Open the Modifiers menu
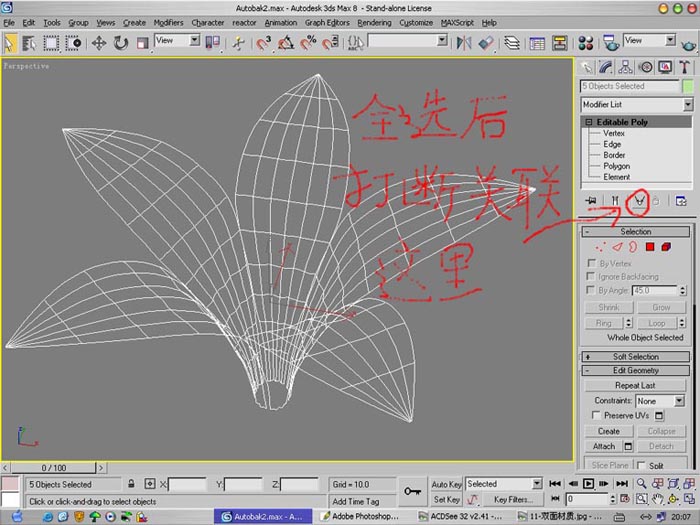Image resolution: width=700 pixels, height=525 pixels. coord(168,22)
